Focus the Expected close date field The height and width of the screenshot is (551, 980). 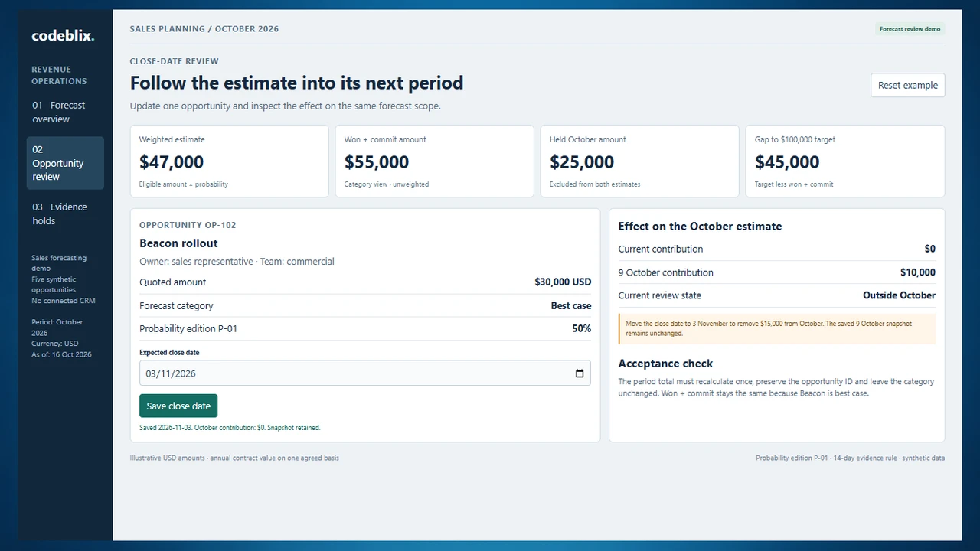pyautogui.click(x=365, y=373)
